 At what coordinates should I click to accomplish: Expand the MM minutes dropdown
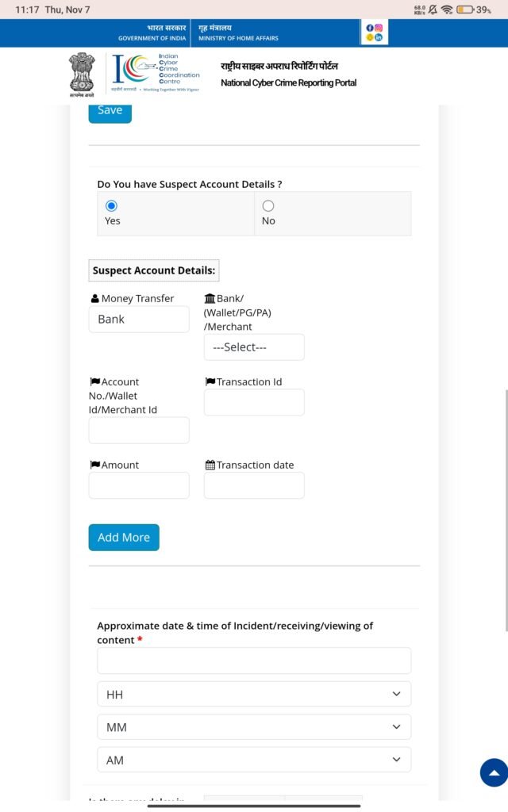tap(254, 727)
